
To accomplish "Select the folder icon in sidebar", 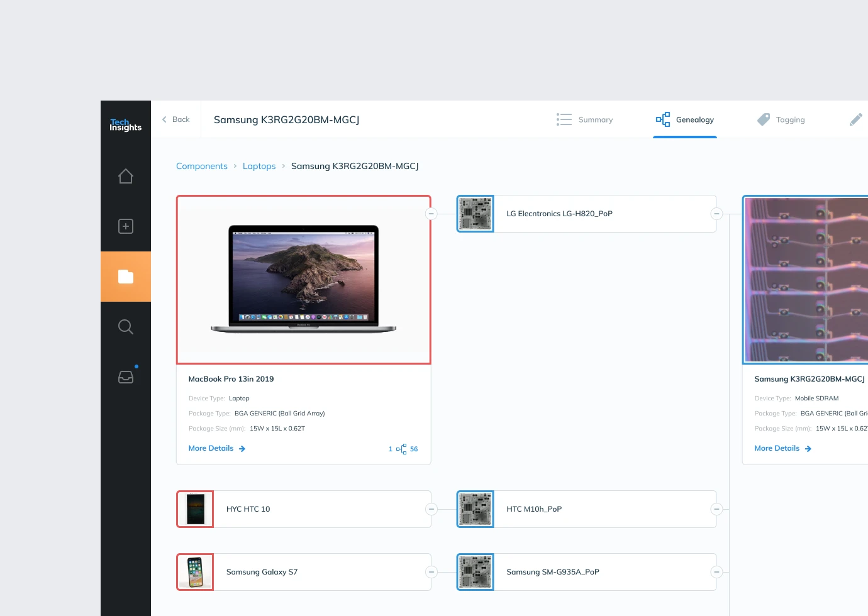I will (x=126, y=277).
